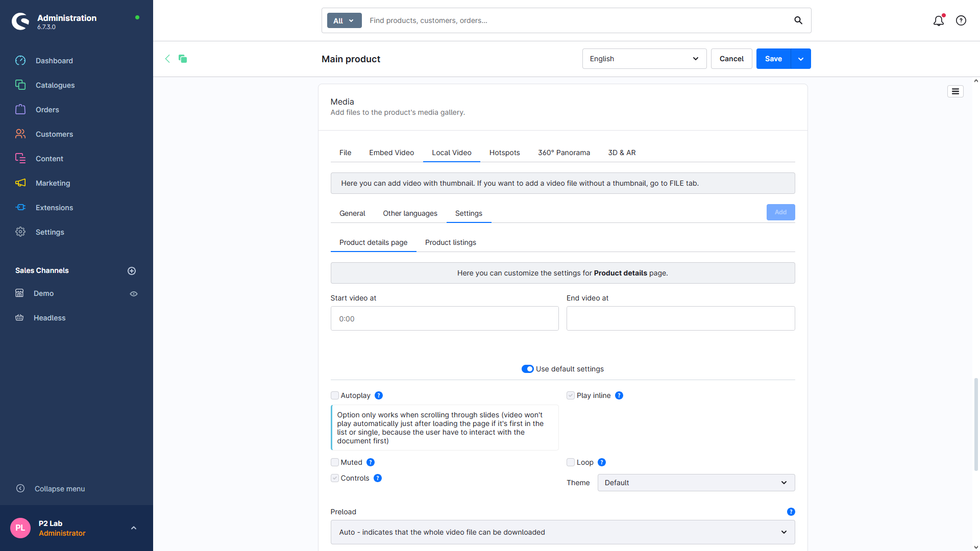980x551 pixels.
Task: Click the Collapse menu label
Action: tap(60, 489)
